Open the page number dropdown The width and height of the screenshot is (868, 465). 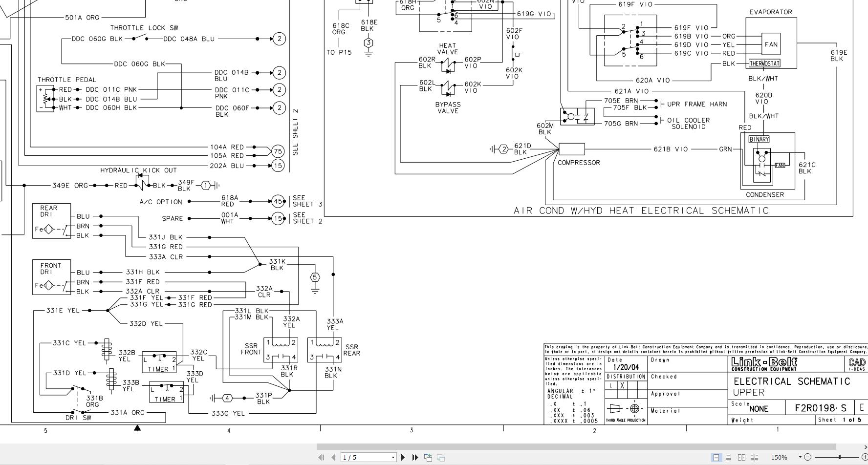pos(392,457)
